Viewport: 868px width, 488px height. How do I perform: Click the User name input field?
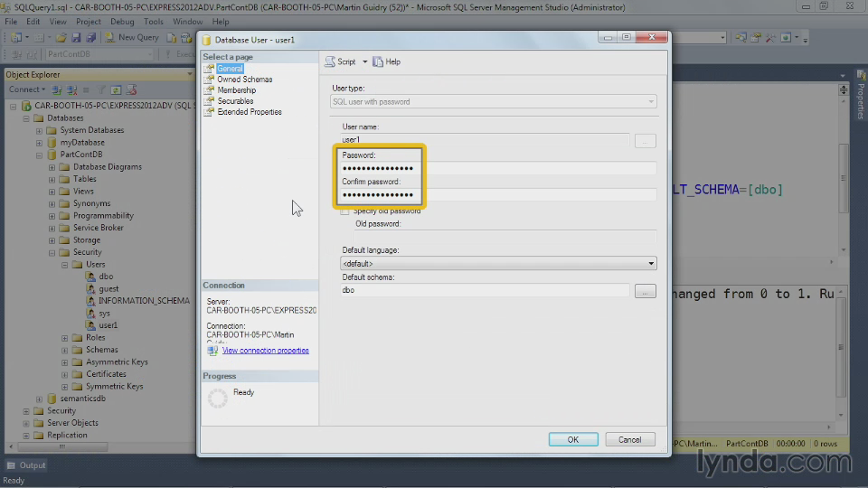(485, 139)
